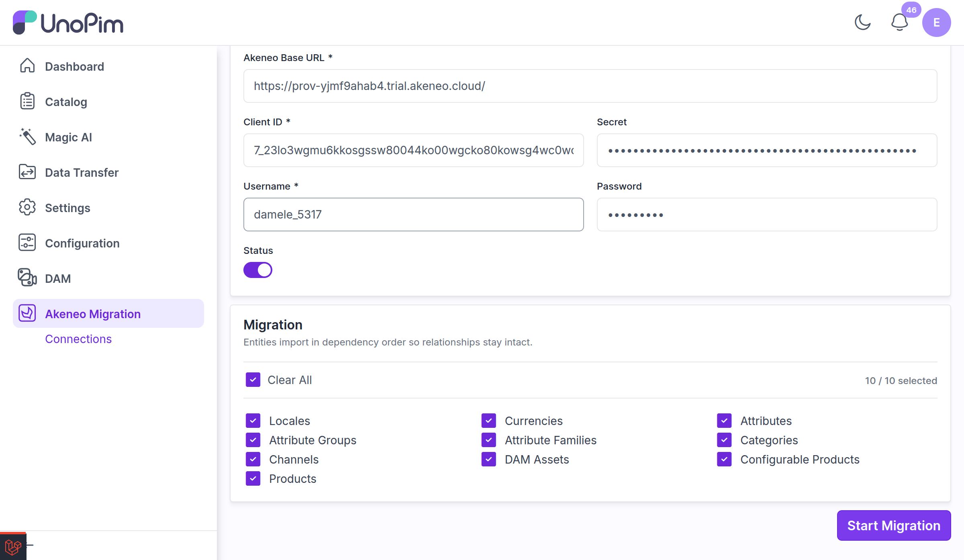Focus the Username field
Viewport: 964px width, 560px height.
[413, 215]
